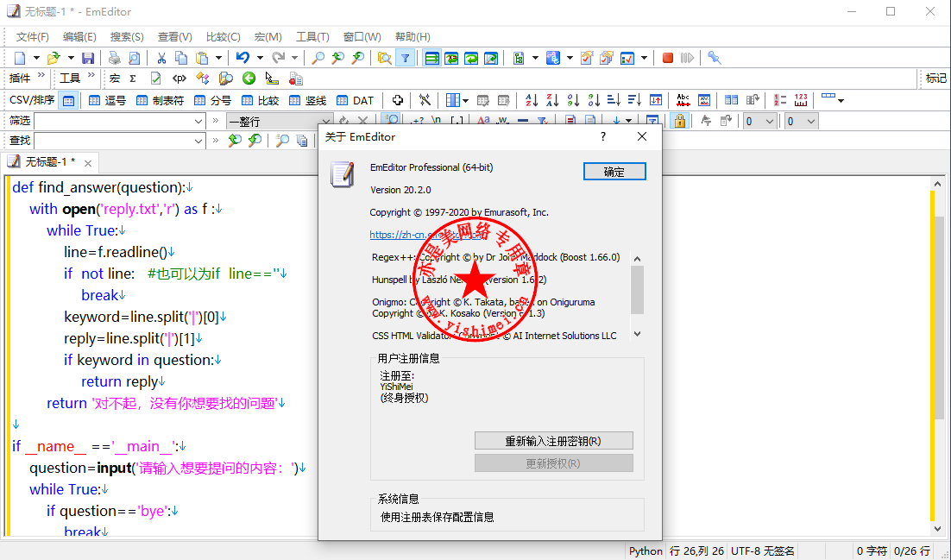Toggle the padlock icon in the filter bar
Image resolution: width=951 pixels, height=560 pixels.
(x=681, y=122)
